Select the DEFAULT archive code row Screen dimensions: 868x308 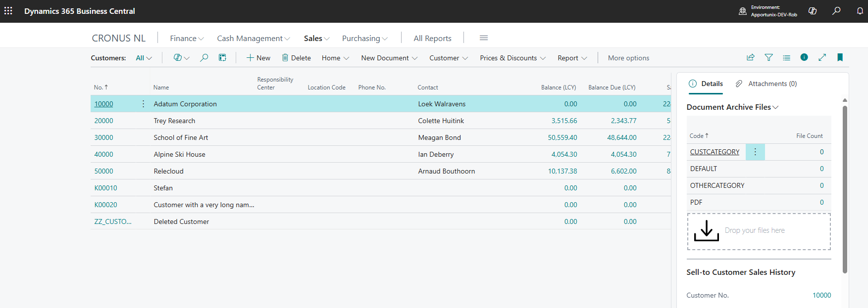759,169
